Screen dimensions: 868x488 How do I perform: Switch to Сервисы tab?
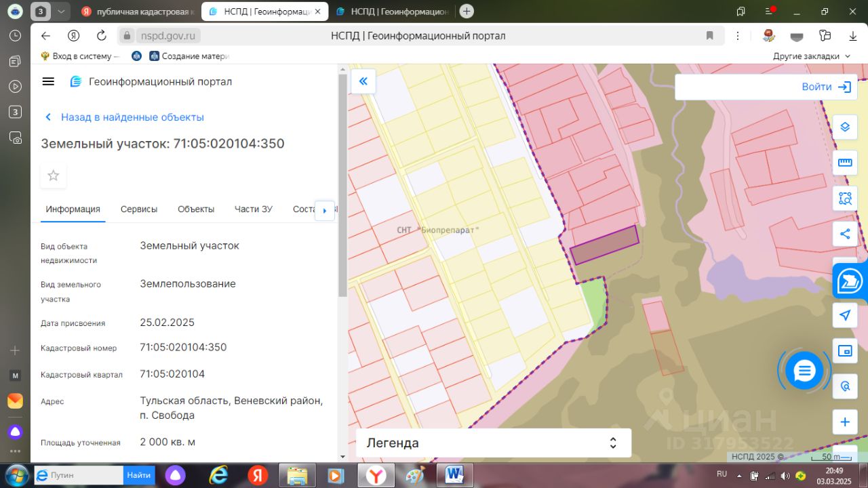click(139, 209)
